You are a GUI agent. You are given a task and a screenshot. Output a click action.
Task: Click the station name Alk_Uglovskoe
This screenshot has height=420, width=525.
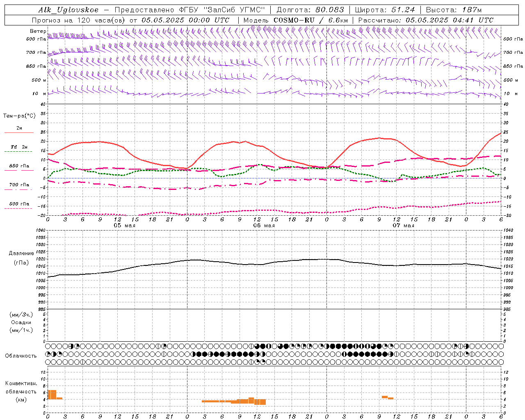(68, 10)
